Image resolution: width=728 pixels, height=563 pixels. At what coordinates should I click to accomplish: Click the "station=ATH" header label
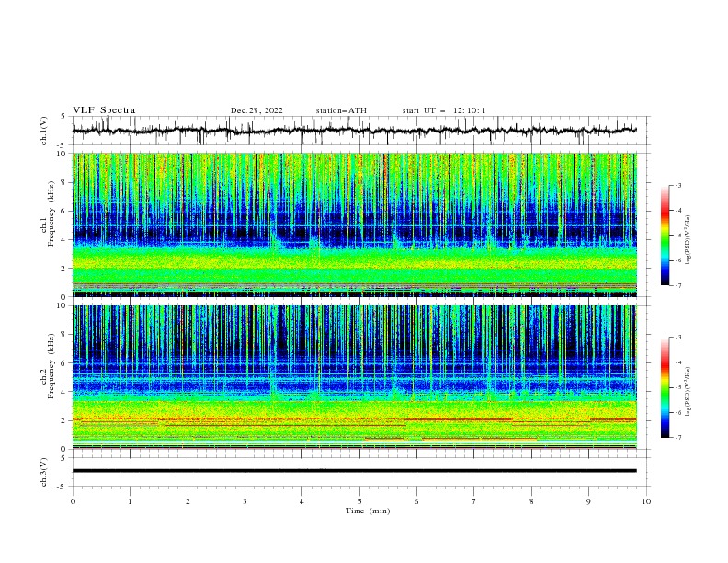pos(341,110)
